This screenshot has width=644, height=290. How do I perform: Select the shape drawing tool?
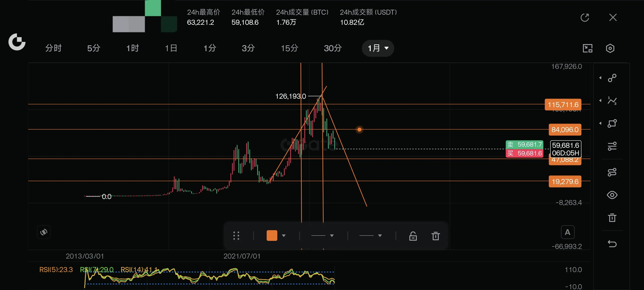[x=612, y=123]
